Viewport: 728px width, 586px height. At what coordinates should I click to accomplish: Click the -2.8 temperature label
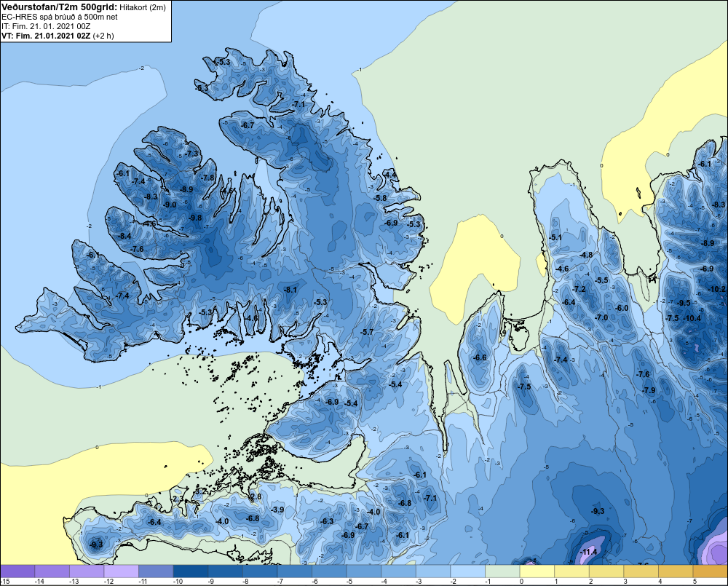[256, 496]
